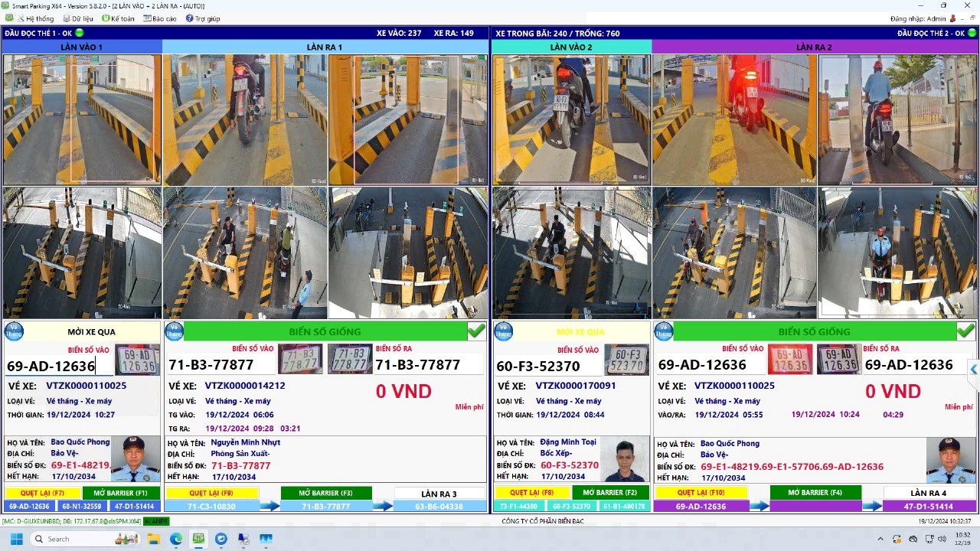Click the AI ANPR status indicator
The height and width of the screenshot is (551, 980).
pyautogui.click(x=156, y=521)
